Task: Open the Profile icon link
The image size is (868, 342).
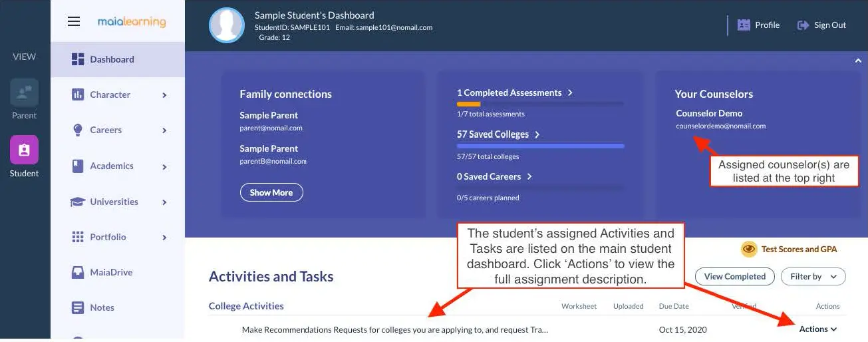Action: point(744,25)
